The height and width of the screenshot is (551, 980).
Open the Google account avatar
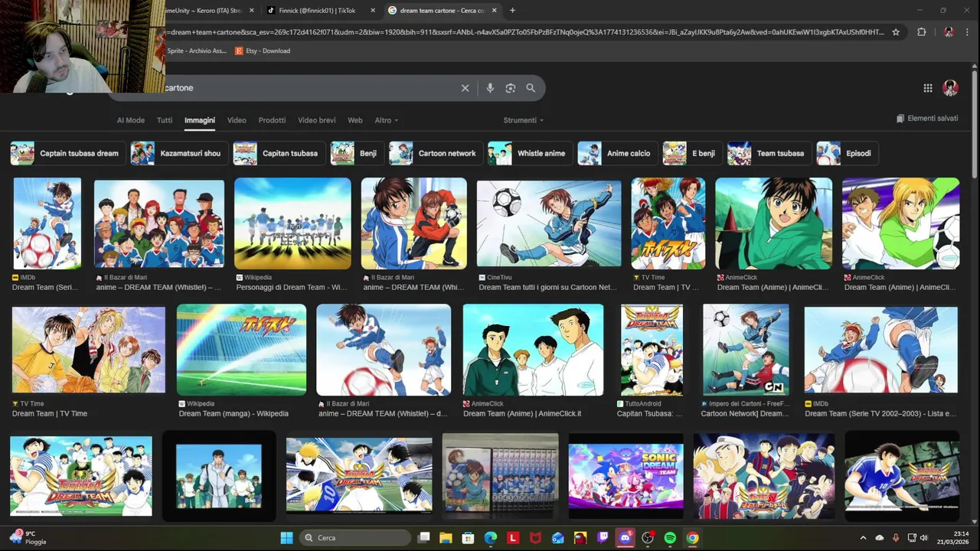point(951,88)
